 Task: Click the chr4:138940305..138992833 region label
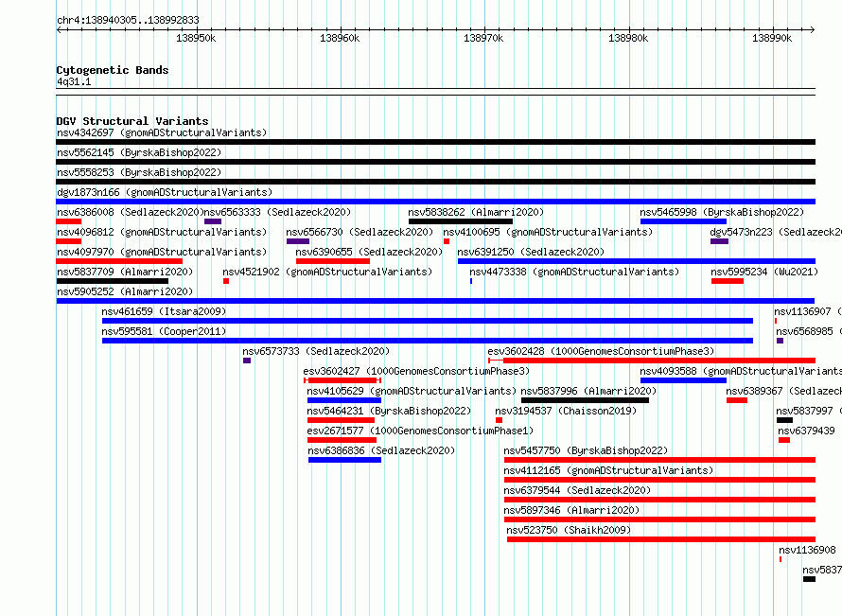click(128, 20)
